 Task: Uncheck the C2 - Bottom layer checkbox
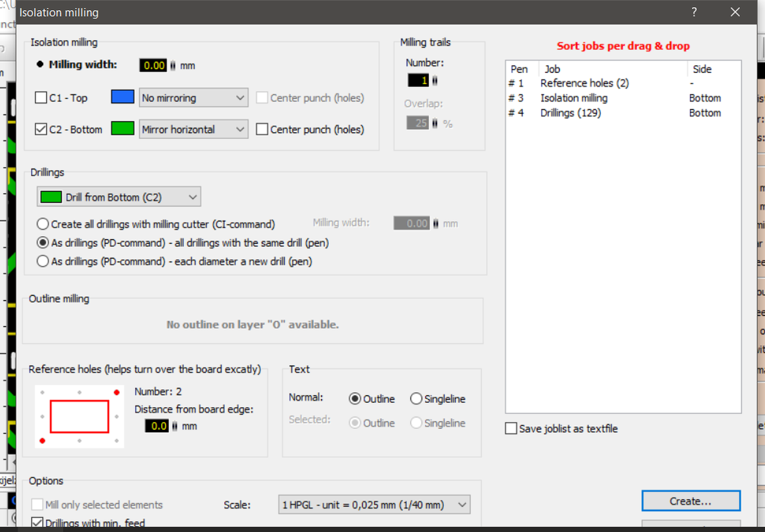pyautogui.click(x=41, y=129)
